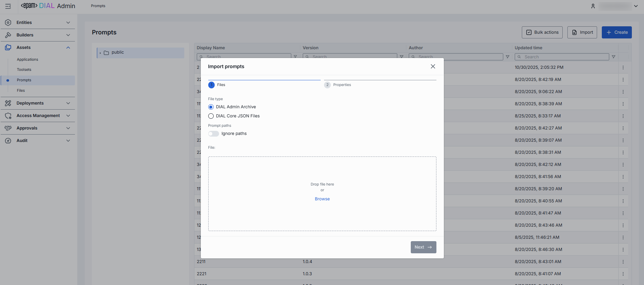Select DIAL Admin Archive file type
The width and height of the screenshot is (644, 285).
(x=211, y=107)
